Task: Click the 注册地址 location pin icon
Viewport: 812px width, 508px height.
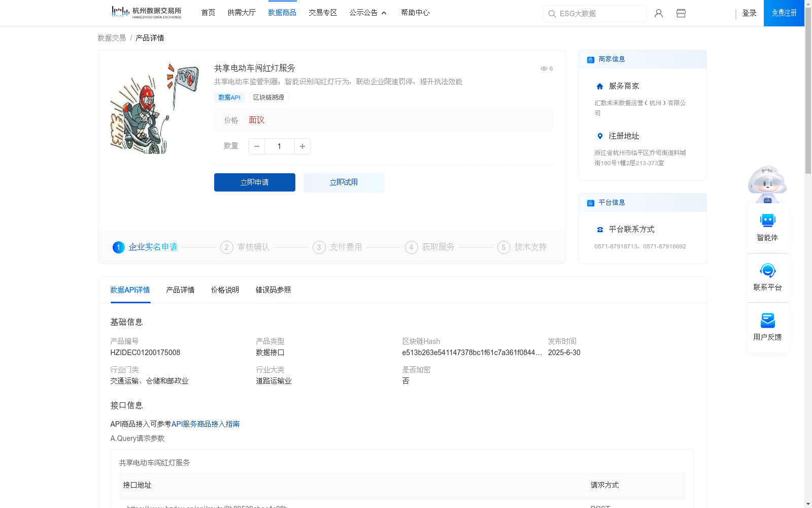Action: [600, 136]
